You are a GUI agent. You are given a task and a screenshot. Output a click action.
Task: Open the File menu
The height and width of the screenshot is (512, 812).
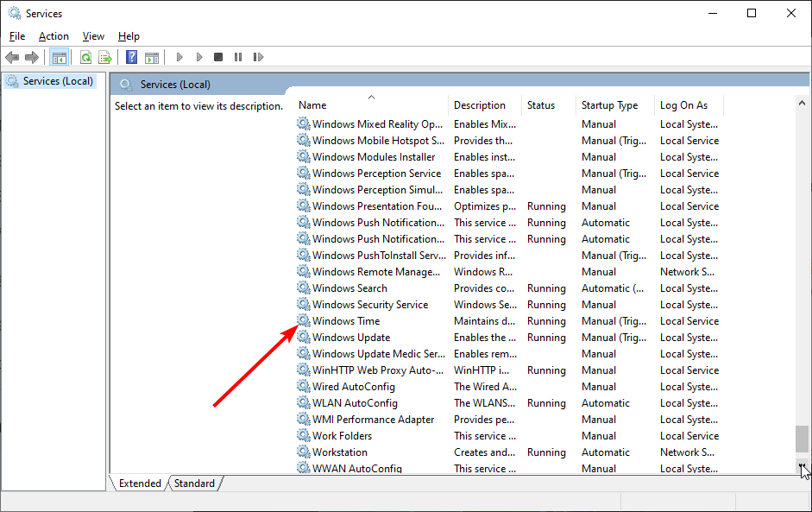coord(17,36)
